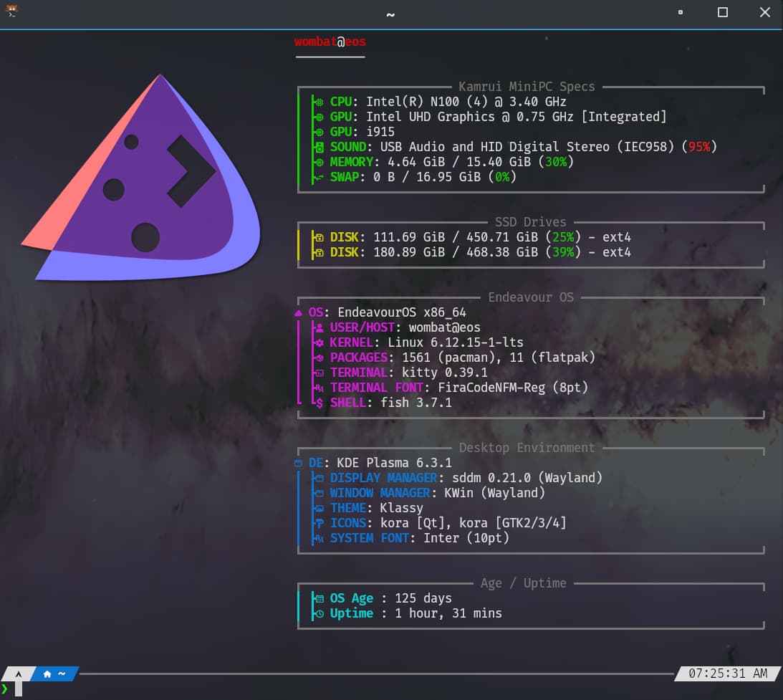Click the home icon in the prompt bar
Image resolution: width=783 pixels, height=700 pixels.
[47, 674]
